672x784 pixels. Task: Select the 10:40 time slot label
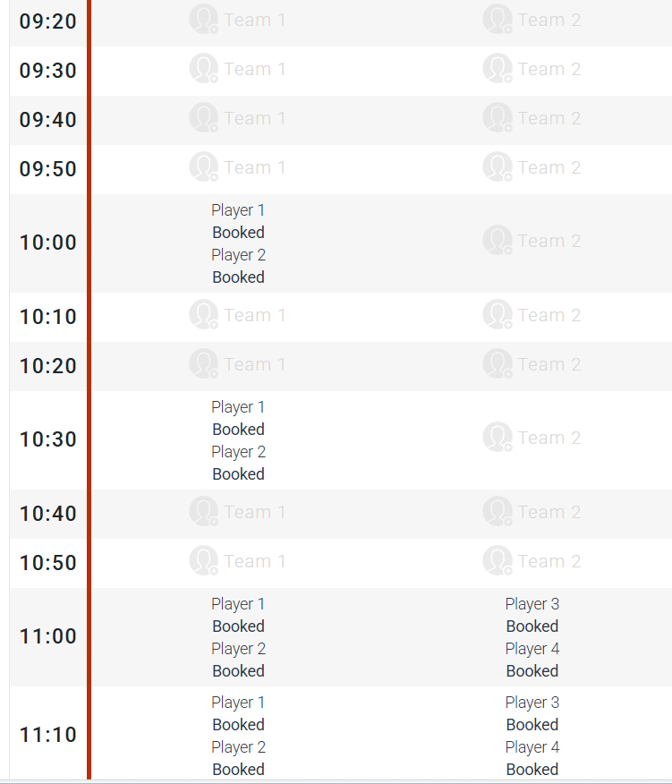click(48, 514)
